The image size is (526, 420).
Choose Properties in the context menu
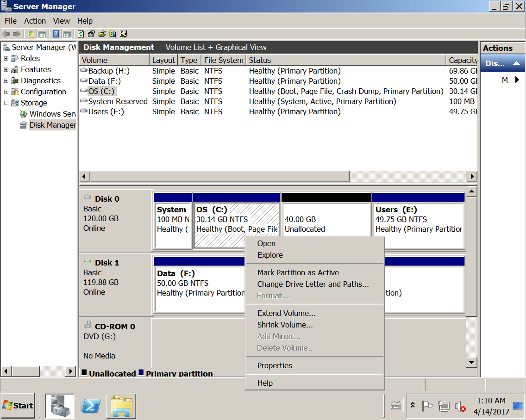[x=315, y=365]
